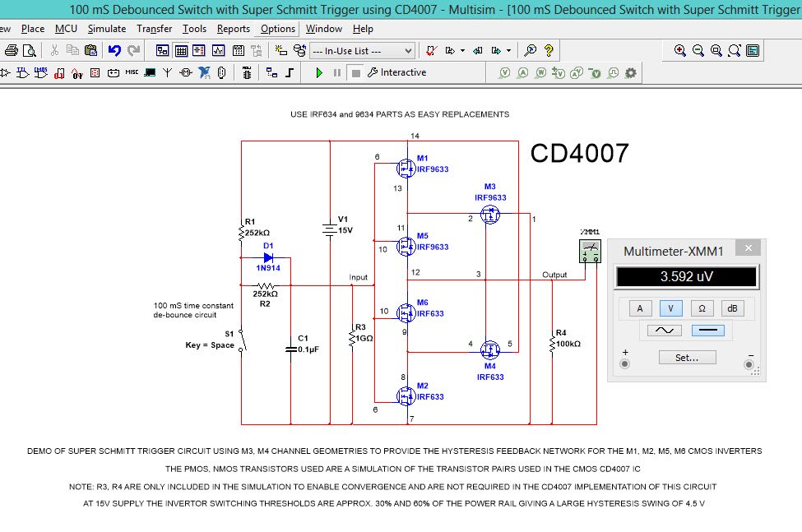
Task: Open Print Preview from the toolbar
Action: [x=30, y=51]
